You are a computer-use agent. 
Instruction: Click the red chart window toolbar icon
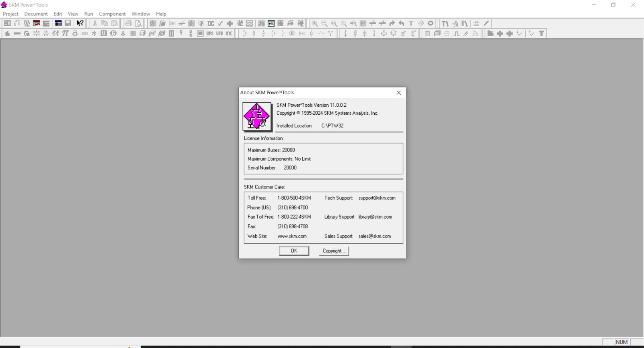click(x=37, y=23)
